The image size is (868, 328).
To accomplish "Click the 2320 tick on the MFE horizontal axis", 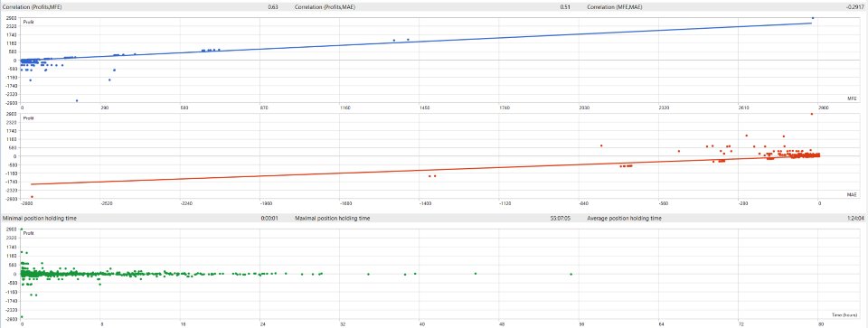I will click(664, 108).
